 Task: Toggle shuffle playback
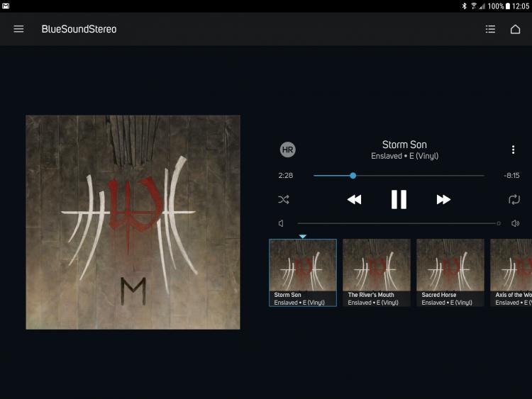click(284, 199)
